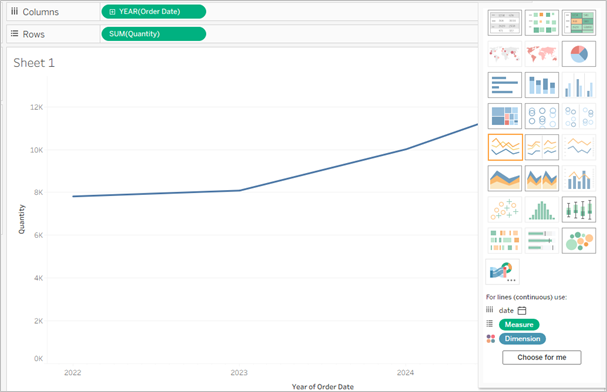Click the YEAR(Order Date) pill on Columns

154,12
